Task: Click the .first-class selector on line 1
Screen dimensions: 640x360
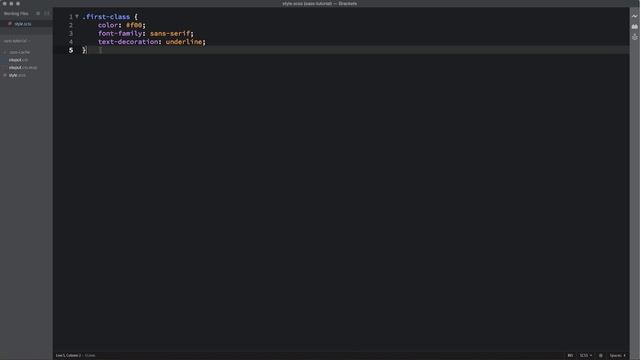Action: [x=106, y=17]
